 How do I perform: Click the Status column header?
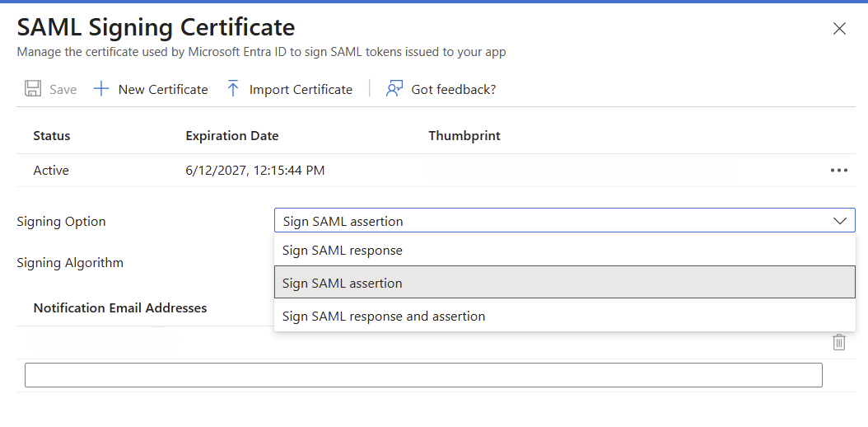(x=51, y=136)
